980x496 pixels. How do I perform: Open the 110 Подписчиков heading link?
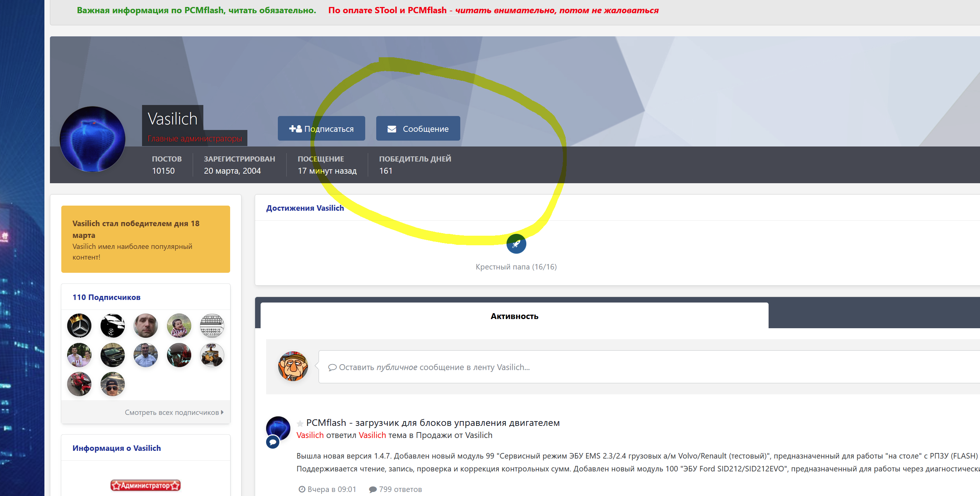coord(106,297)
